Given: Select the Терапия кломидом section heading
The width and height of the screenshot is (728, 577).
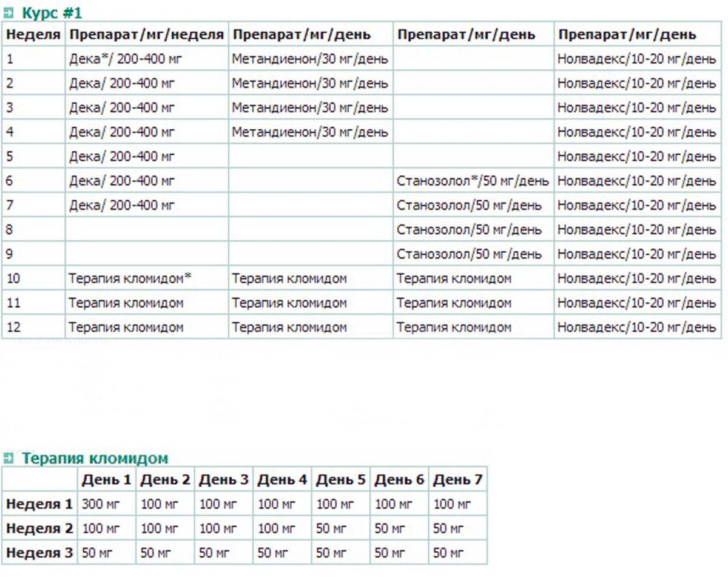Looking at the screenshot, I should click(x=95, y=458).
